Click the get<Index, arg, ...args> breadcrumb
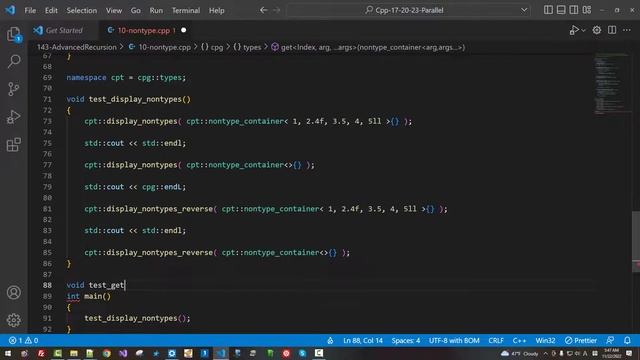The image size is (640, 360). (x=368, y=47)
